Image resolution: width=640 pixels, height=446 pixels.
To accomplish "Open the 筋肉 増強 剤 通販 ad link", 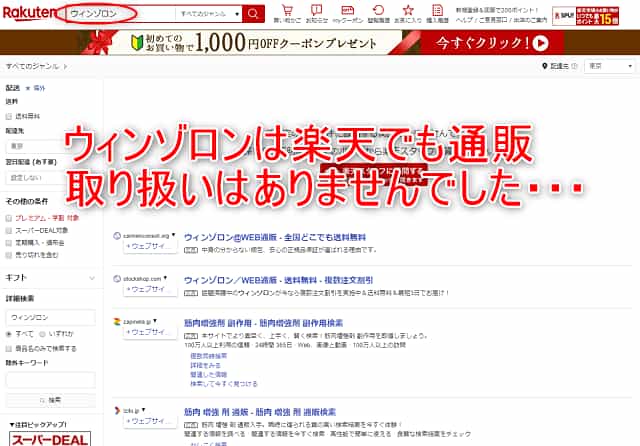I will coord(260,412).
